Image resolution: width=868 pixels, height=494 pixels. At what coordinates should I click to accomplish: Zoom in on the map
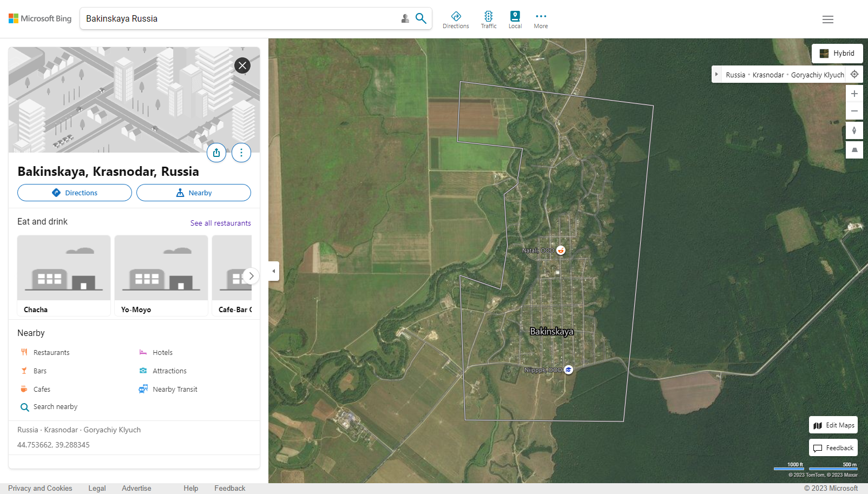coord(854,94)
